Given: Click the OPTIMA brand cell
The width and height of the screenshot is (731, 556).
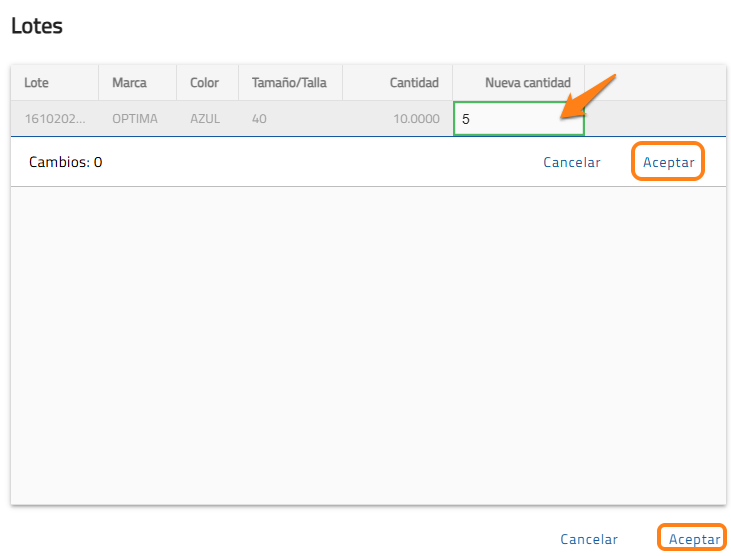Looking at the screenshot, I should pos(135,119).
